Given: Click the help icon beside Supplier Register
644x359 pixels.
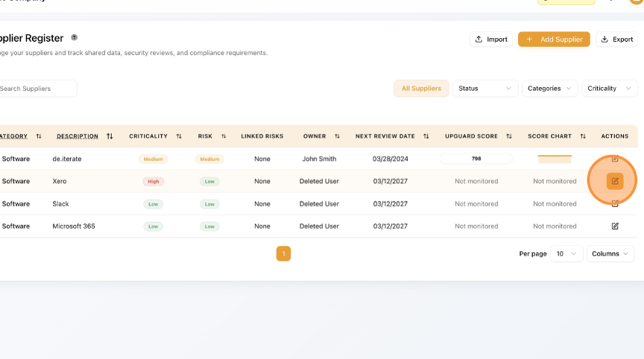Looking at the screenshot, I should [75, 37].
